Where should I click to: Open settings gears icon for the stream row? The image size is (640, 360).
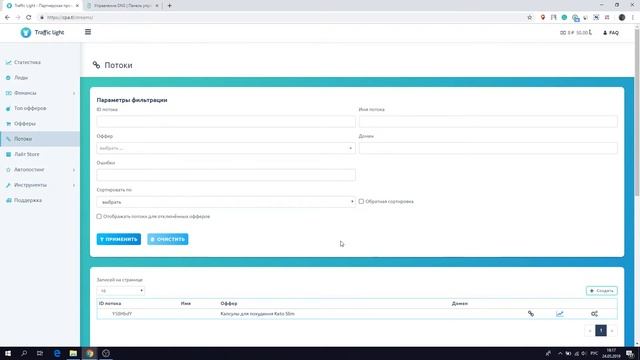point(594,313)
